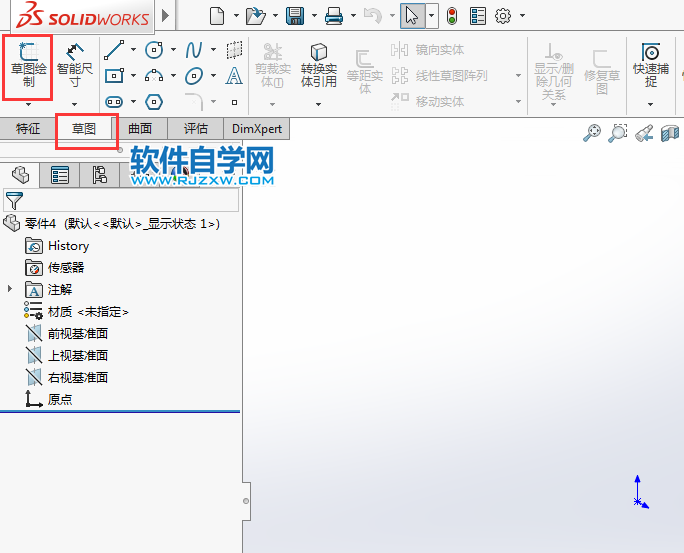
Task: Open the ConfigurationManager tab
Action: 99,175
